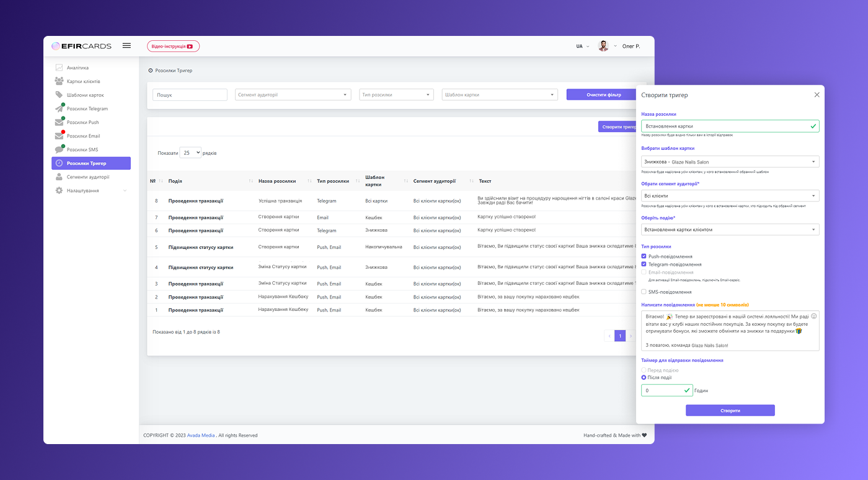Enable the SMS-повідомлення checkbox

644,292
